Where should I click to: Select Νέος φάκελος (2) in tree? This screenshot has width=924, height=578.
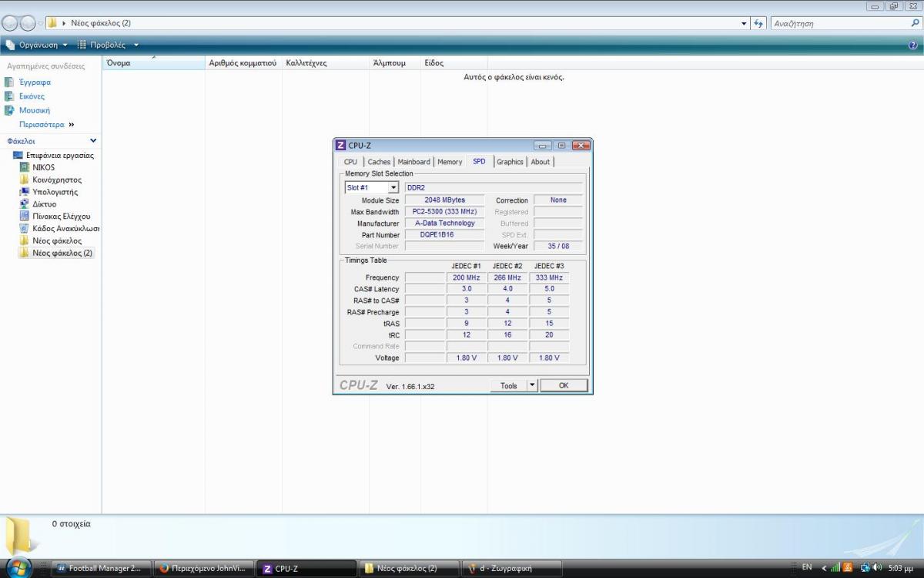(x=62, y=253)
